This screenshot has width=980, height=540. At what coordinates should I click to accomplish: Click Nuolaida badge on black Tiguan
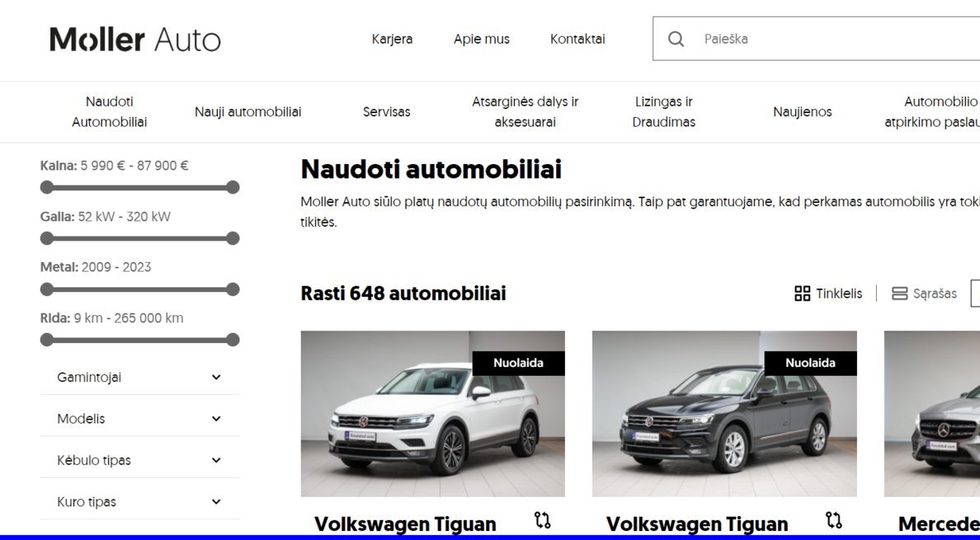tap(810, 364)
